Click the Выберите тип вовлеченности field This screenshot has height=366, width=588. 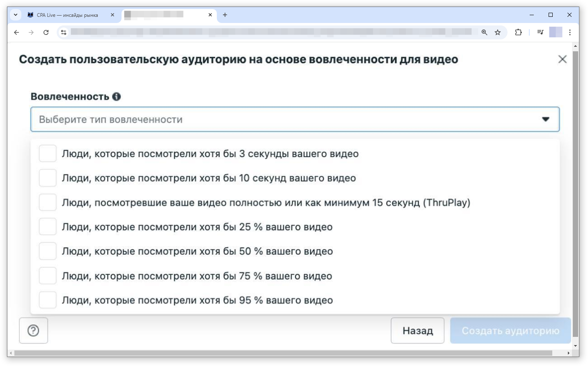point(295,119)
